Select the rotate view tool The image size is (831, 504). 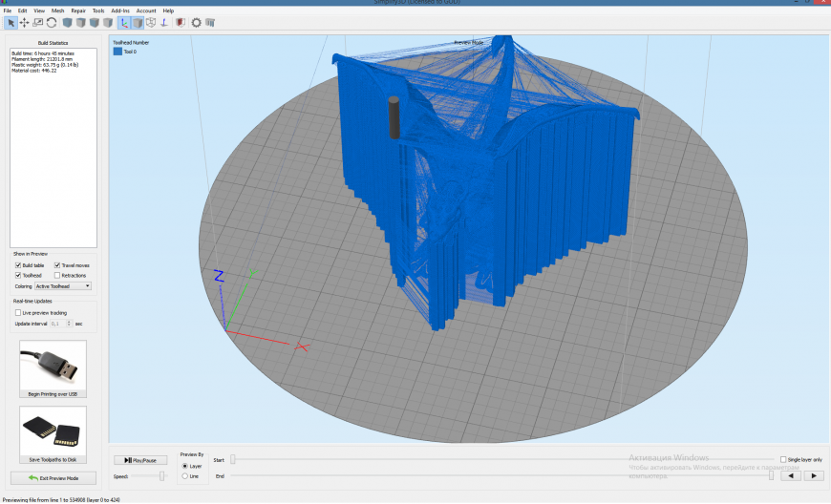52,22
